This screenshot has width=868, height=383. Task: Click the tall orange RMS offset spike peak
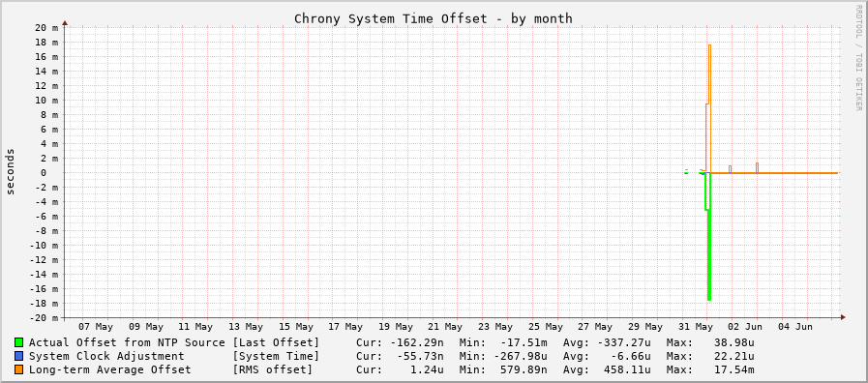pyautogui.click(x=709, y=45)
